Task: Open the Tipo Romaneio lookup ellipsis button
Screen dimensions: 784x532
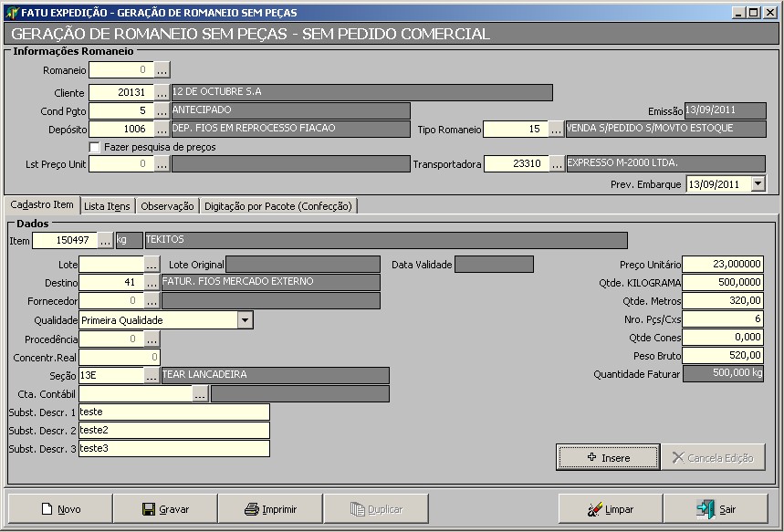Action: pos(556,130)
